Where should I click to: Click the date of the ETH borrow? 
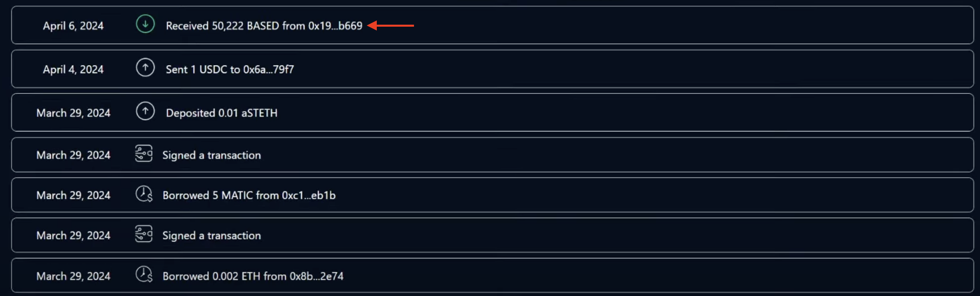73,276
